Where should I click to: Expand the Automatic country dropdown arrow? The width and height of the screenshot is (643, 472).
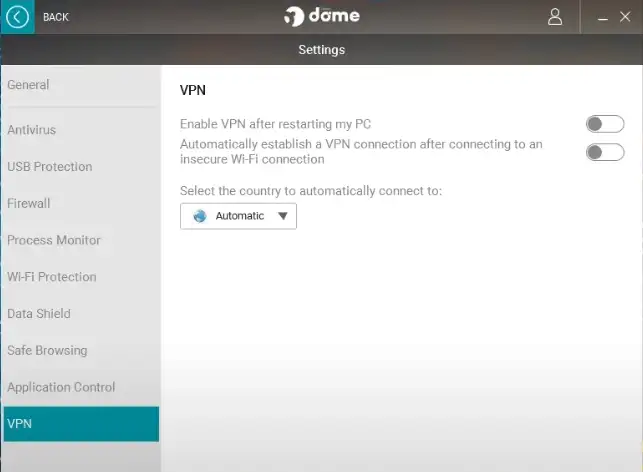282,216
